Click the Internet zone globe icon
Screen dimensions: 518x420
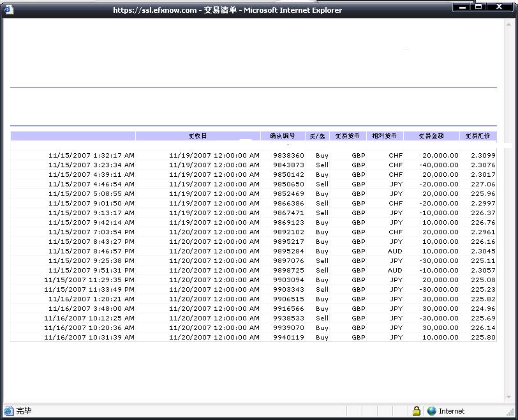pyautogui.click(x=432, y=411)
